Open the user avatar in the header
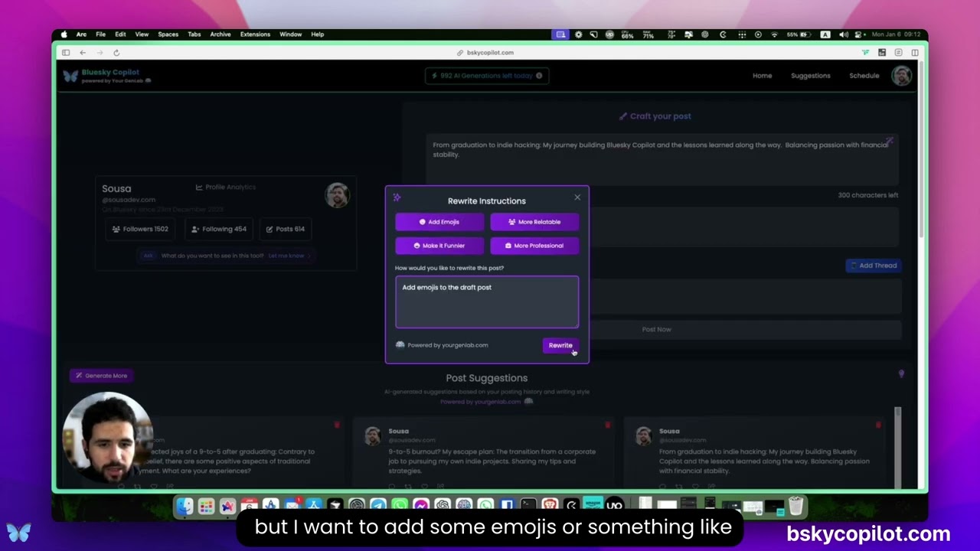 902,76
